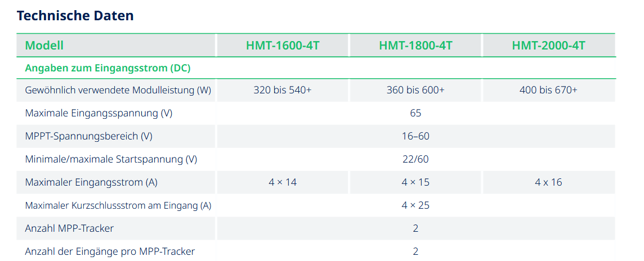Select the "Gewöhnlich verwendete Modulleistung (W)" row label
The image size is (644, 261).
pyautogui.click(x=118, y=90)
